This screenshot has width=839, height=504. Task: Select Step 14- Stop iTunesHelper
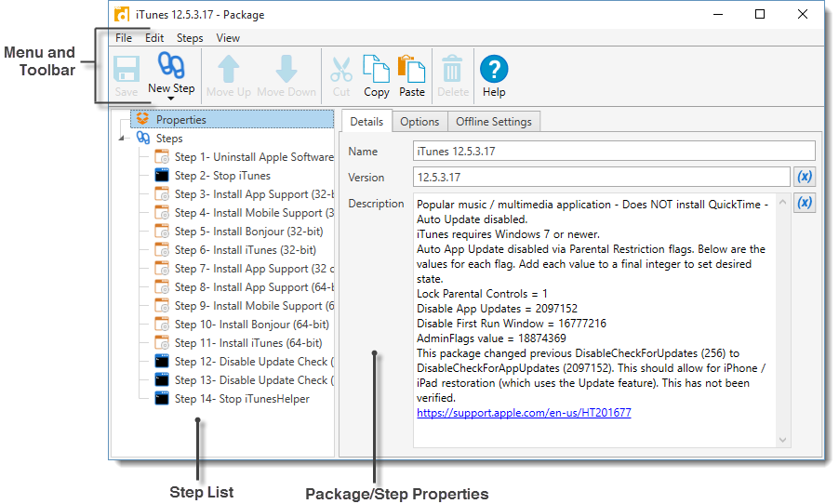point(242,399)
